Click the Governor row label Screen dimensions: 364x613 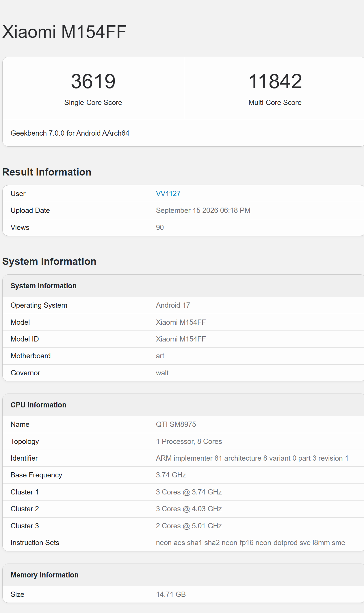pyautogui.click(x=25, y=373)
